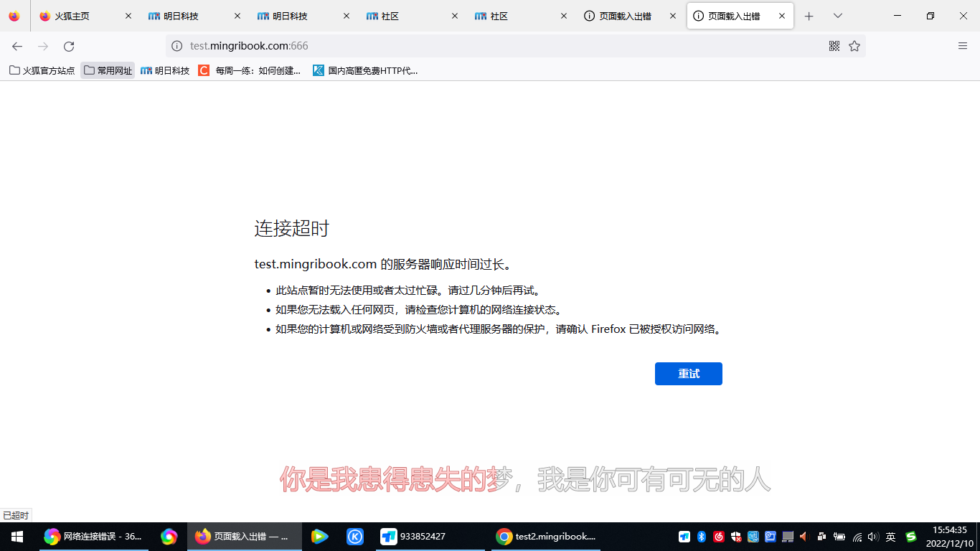The image size is (980, 551).
Task: Expand the list all tabs chevron
Action: (838, 16)
